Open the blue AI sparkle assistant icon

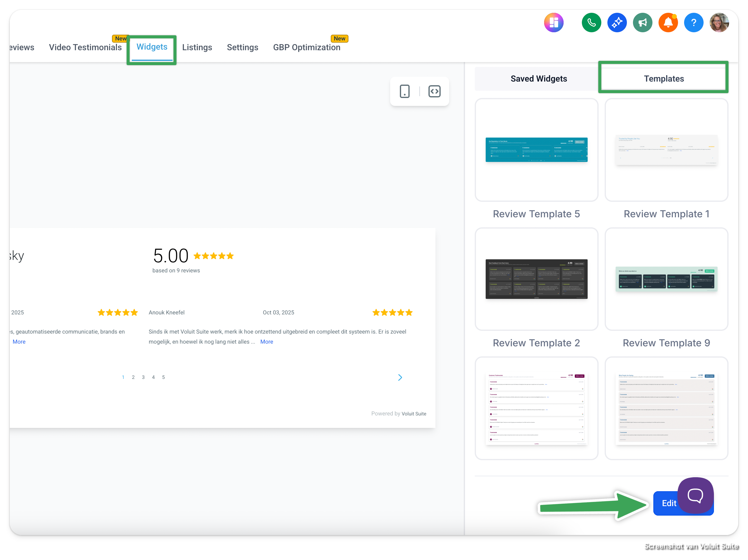coord(617,23)
